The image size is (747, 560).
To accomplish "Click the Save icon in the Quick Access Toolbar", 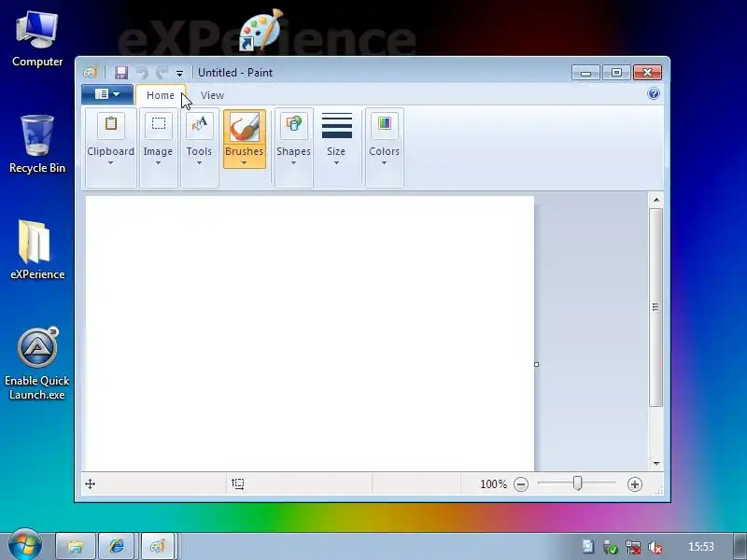I will click(x=121, y=73).
